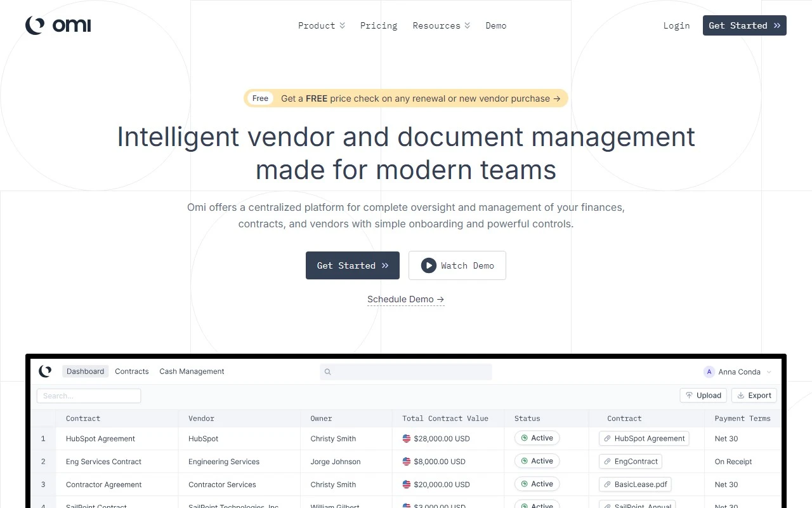Expand the Anna Conda user dropdown
Viewport: 812px width, 508px height.
pos(769,372)
